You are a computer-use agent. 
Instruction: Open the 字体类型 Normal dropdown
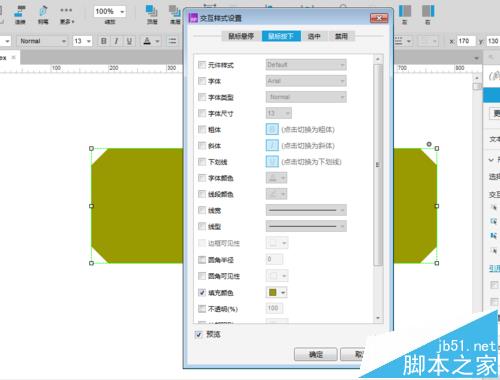click(306, 97)
